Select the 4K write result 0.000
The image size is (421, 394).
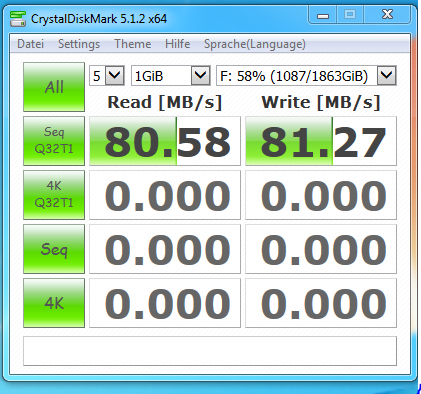click(321, 303)
